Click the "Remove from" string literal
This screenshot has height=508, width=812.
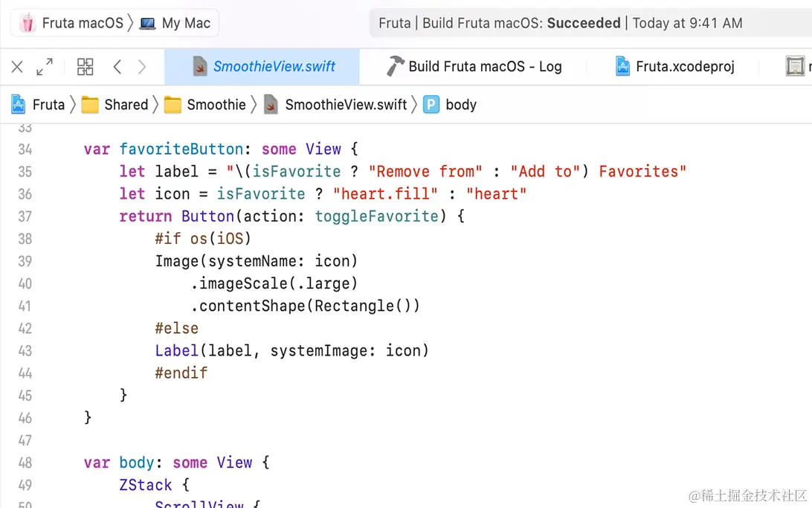tap(425, 171)
